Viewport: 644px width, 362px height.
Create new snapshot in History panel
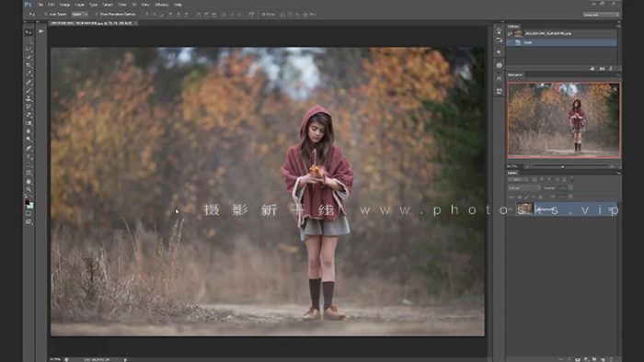coord(602,69)
